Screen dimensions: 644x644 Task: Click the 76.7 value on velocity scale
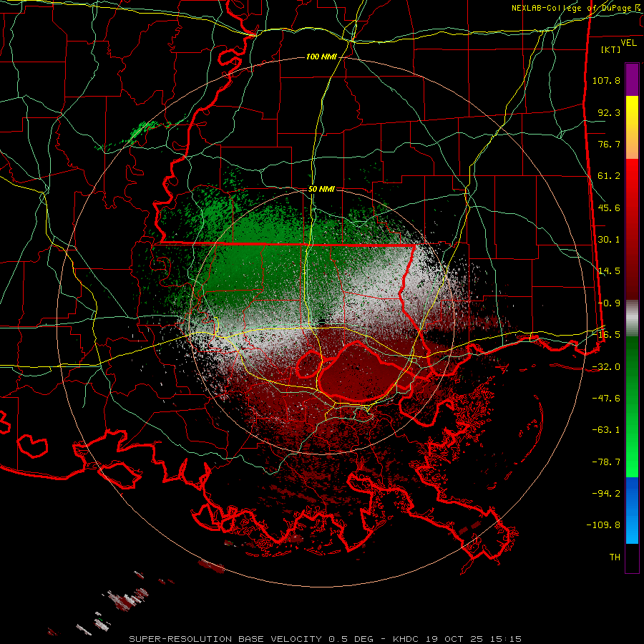[x=609, y=144]
